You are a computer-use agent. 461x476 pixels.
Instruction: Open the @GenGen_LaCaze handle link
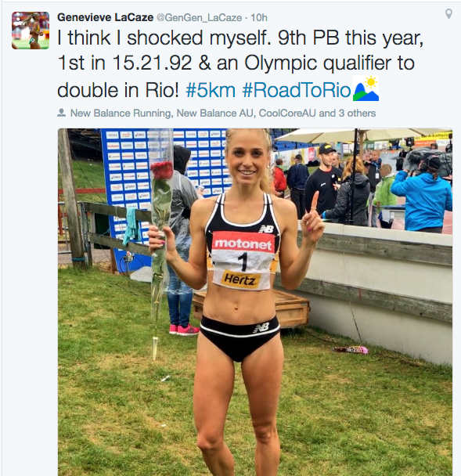[x=199, y=18]
